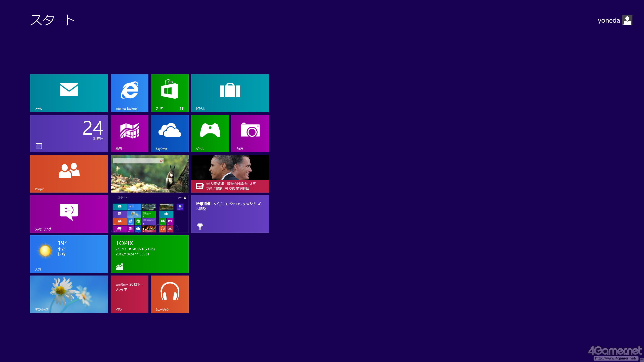Open the Desktop daisy tile
644x362 pixels.
(69, 294)
